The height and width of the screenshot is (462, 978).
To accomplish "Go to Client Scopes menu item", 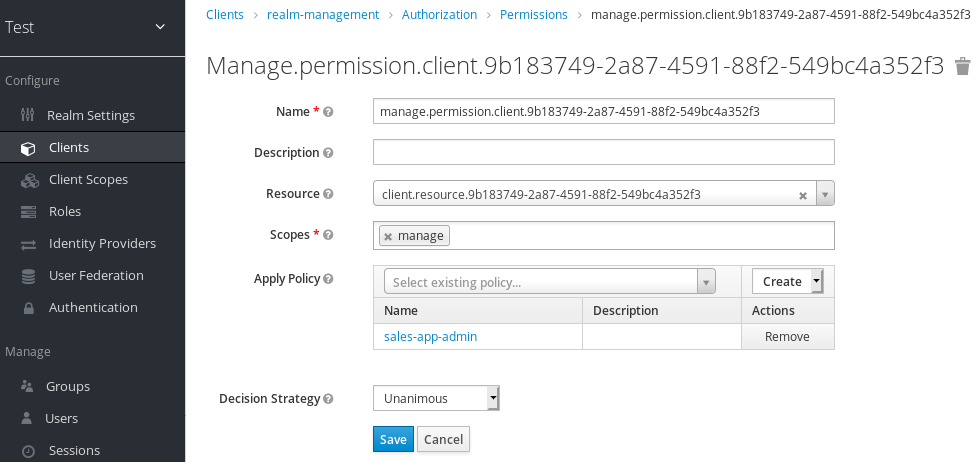I will click(x=88, y=179).
